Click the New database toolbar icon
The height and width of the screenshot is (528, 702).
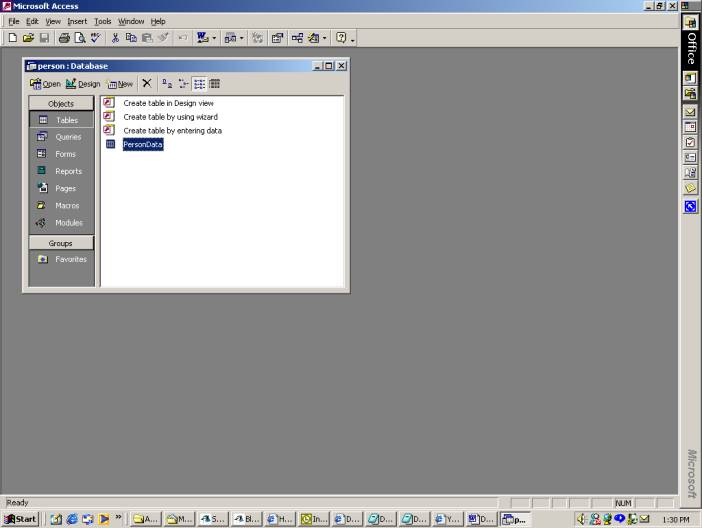point(13,38)
